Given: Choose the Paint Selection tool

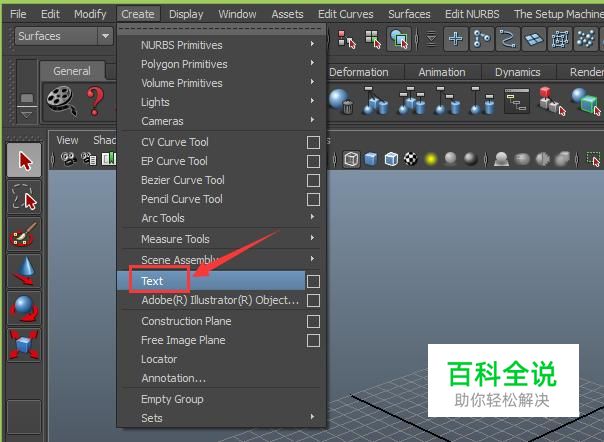Looking at the screenshot, I should click(x=24, y=235).
